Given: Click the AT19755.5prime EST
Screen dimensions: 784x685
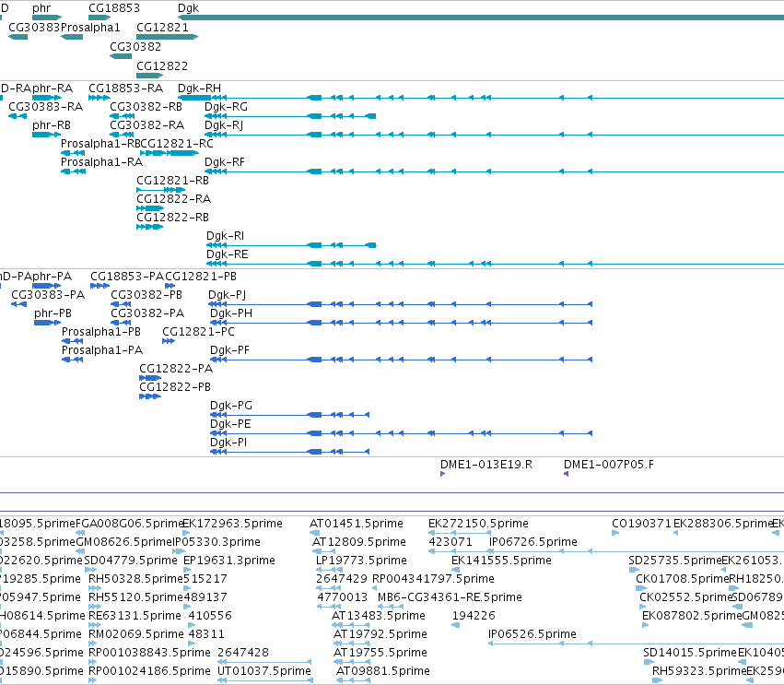Looking at the screenshot, I should pyautogui.click(x=351, y=662).
